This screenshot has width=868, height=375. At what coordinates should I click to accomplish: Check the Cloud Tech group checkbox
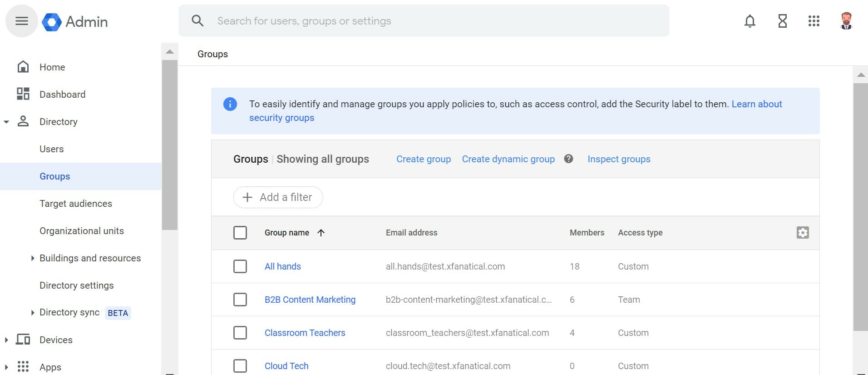(240, 366)
